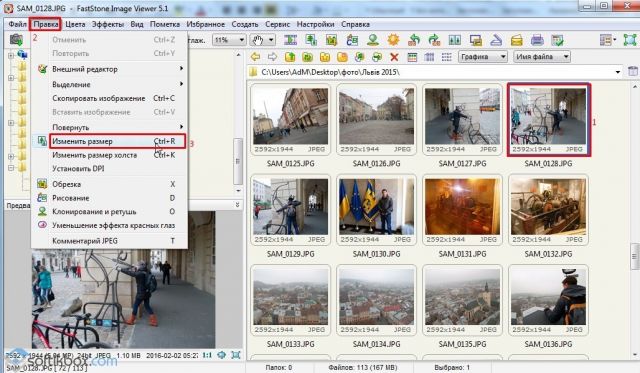Click the copy to folder icon
640x373 pixels.
click(x=360, y=57)
